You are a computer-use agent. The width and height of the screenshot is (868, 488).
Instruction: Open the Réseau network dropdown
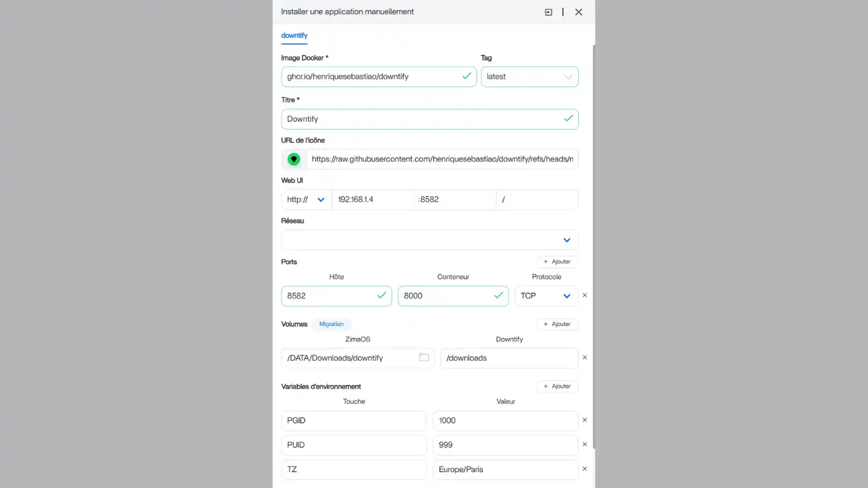click(x=430, y=240)
